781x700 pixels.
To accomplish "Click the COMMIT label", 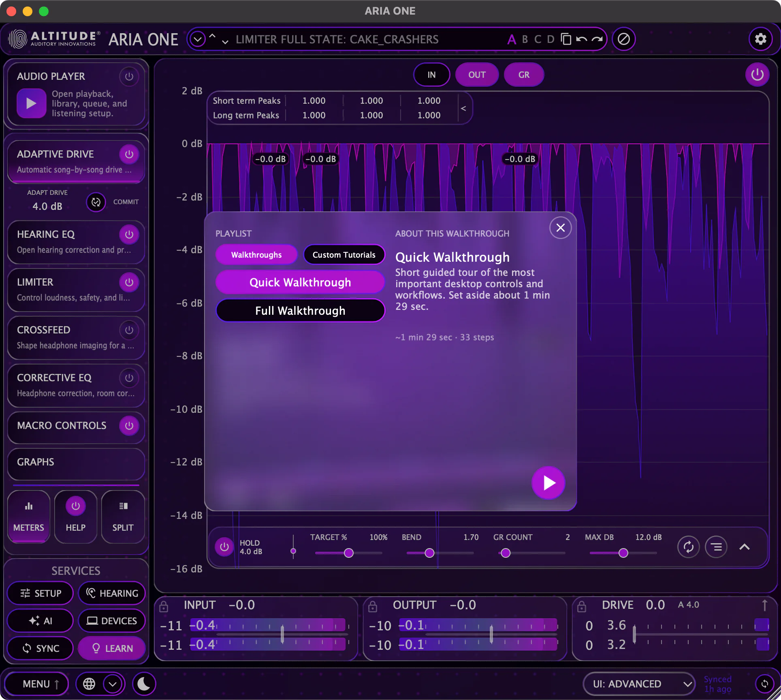I will (126, 202).
